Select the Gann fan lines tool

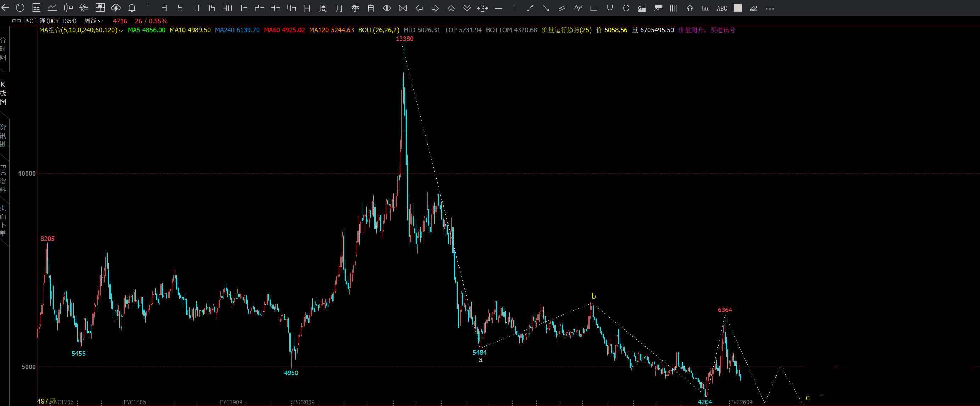(x=658, y=8)
